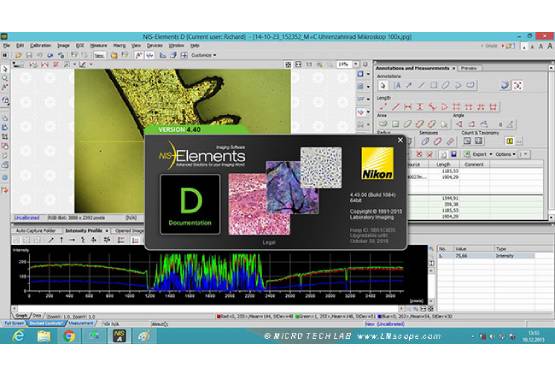
Task: Toggle the Docked Controls layout
Action: pyautogui.click(x=46, y=323)
